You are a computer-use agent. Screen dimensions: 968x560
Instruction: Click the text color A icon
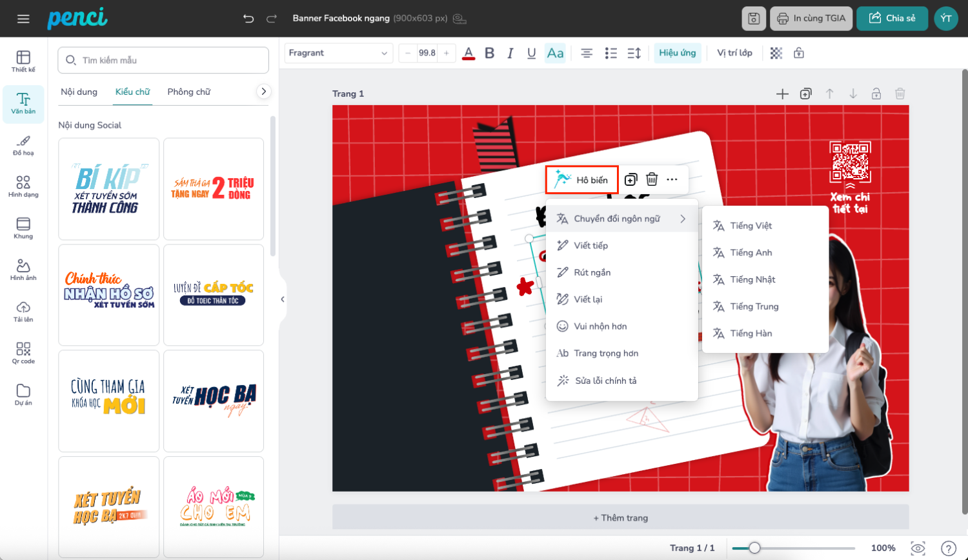point(469,54)
